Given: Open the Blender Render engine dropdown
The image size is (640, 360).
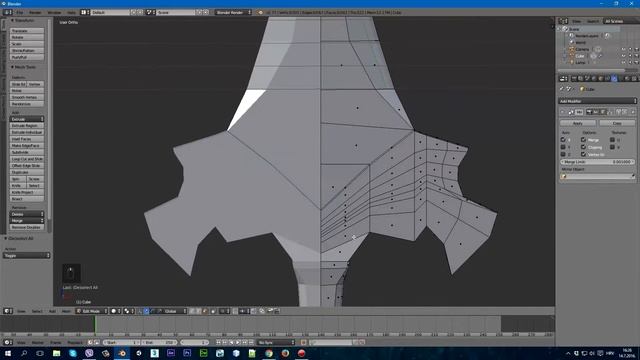Looking at the screenshot, I should click(233, 12).
